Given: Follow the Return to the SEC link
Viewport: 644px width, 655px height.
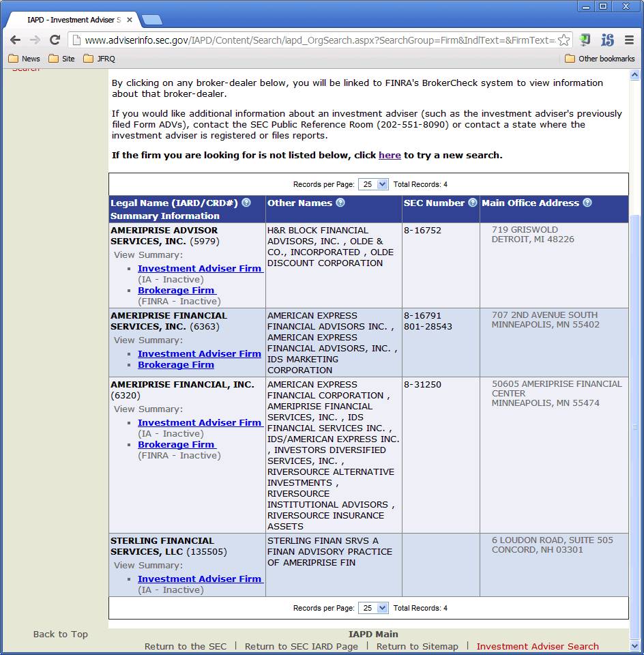Looking at the screenshot, I should tap(186, 646).
